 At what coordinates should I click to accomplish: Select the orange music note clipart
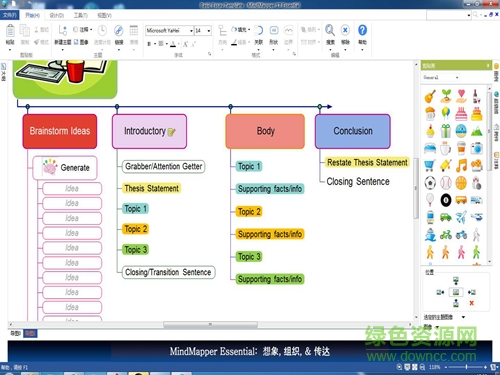[x=461, y=165]
